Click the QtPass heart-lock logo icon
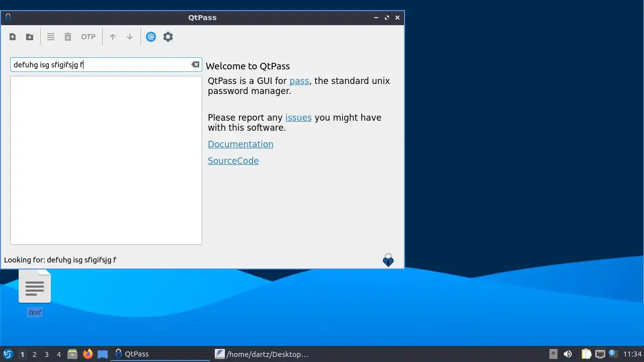The width and height of the screenshot is (644, 362). (x=388, y=260)
